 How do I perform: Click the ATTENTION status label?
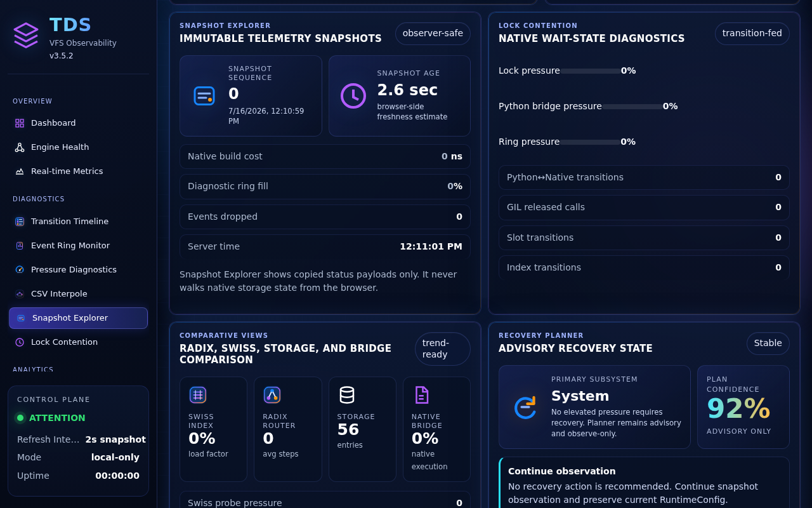coord(57,418)
